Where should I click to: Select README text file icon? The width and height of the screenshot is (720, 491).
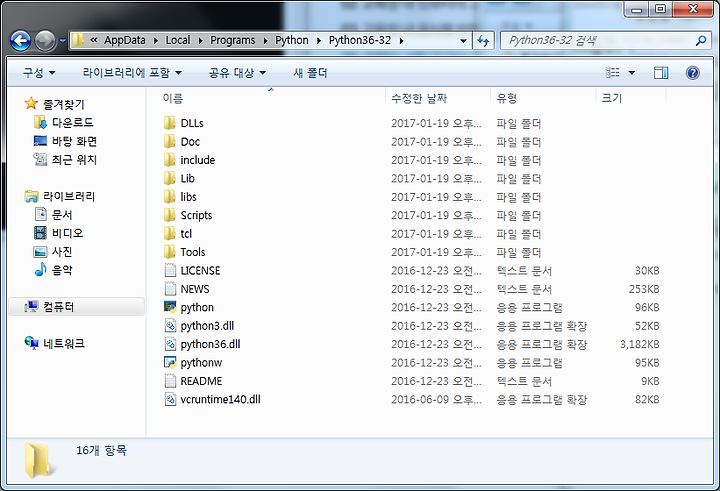170,380
